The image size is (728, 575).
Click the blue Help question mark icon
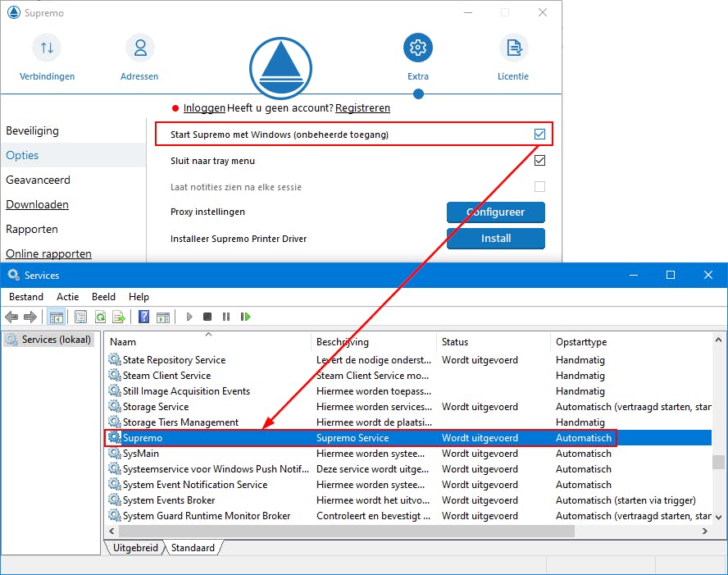pyautogui.click(x=143, y=317)
